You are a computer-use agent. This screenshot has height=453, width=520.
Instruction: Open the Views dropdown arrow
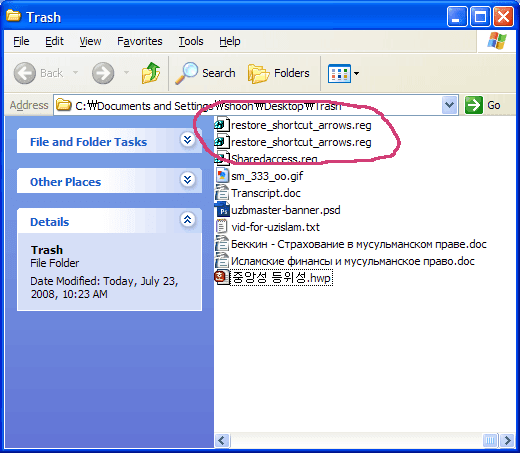click(356, 73)
